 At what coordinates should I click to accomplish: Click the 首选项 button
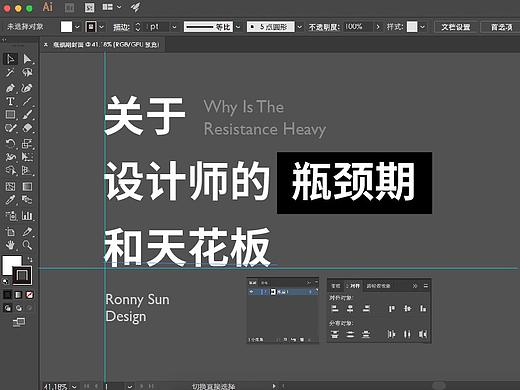point(501,27)
